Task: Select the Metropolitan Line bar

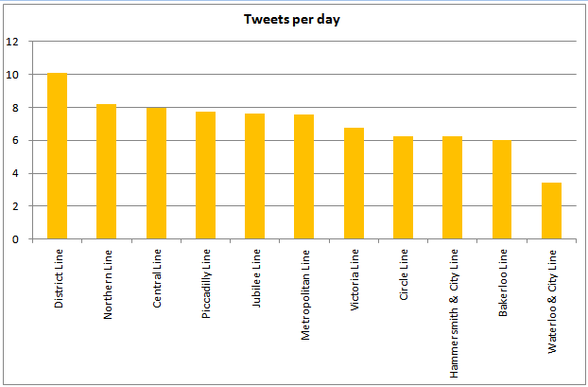Action: coord(303,177)
